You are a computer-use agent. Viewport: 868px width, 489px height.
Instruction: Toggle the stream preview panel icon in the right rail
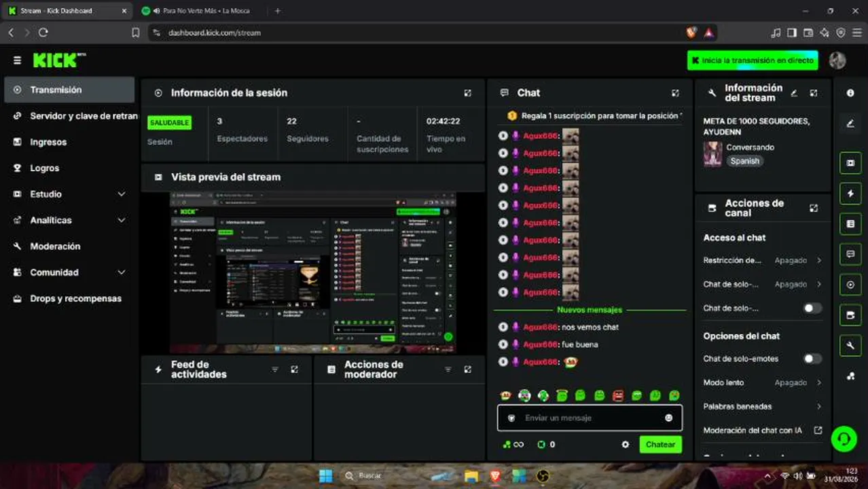[850, 163]
